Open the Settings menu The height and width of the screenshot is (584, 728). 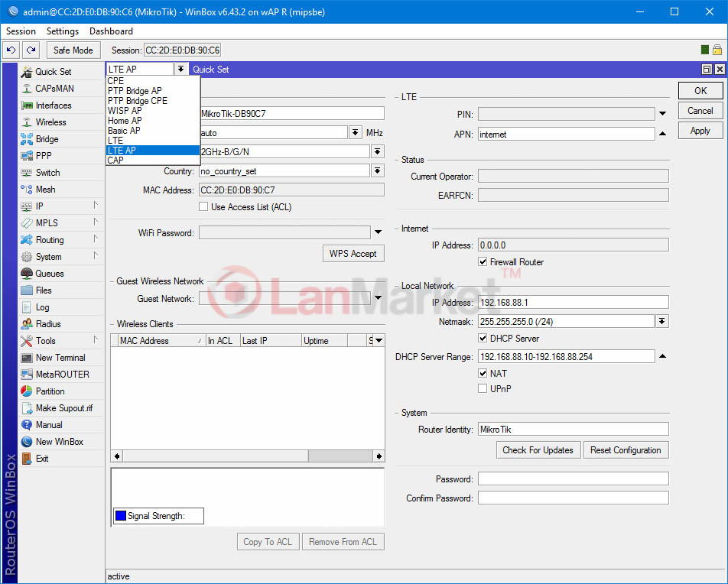[x=62, y=31]
